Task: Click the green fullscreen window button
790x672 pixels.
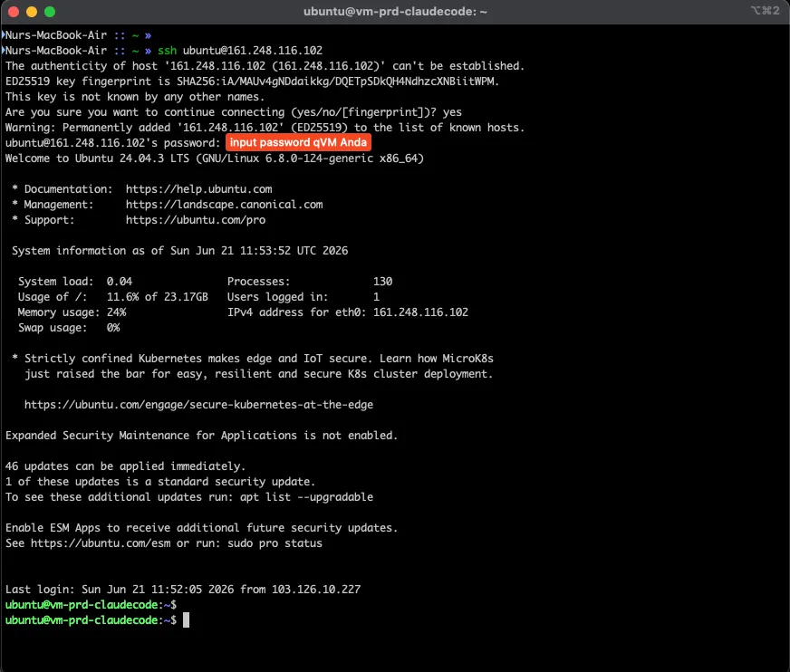Action: 50,12
